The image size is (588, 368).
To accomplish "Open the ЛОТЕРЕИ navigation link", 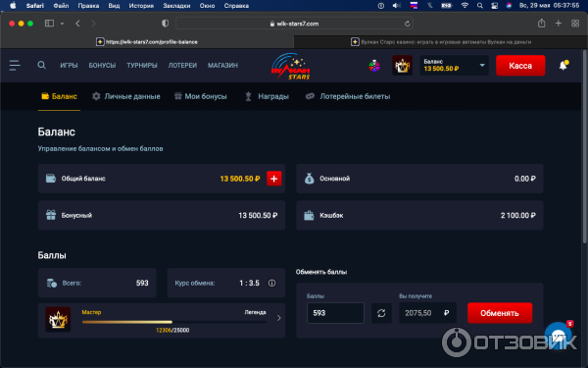I will [x=182, y=66].
